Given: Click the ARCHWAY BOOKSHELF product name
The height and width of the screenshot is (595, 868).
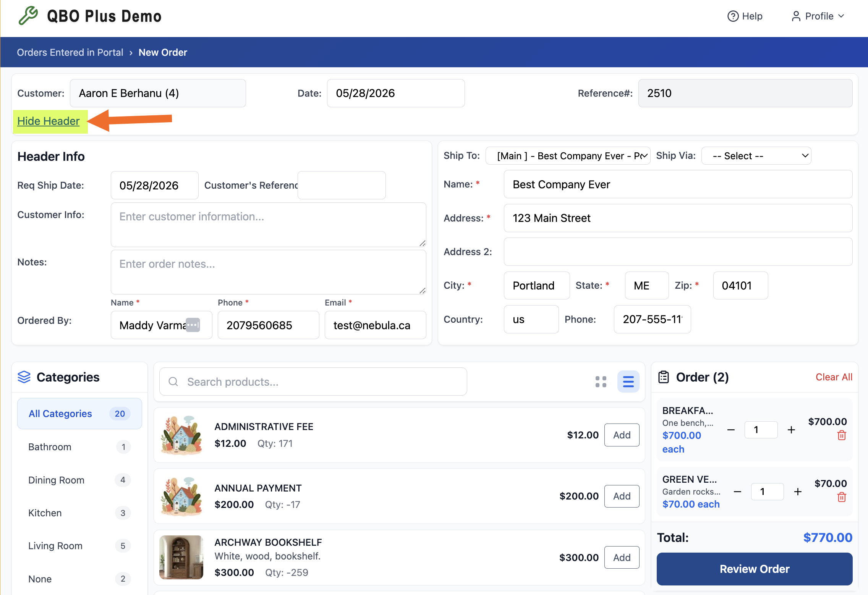Looking at the screenshot, I should 268,542.
